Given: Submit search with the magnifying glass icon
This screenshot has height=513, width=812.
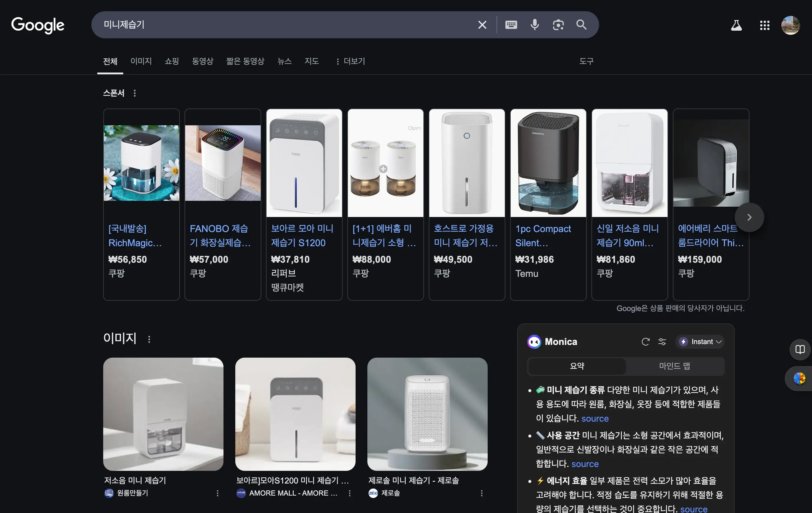Looking at the screenshot, I should click(581, 25).
